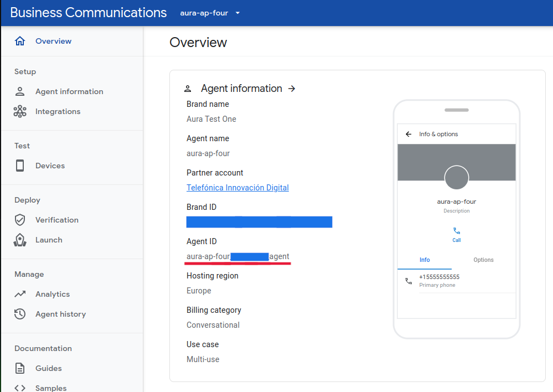553x392 pixels.
Task: Click the +15555555555 primary phone number
Action: coord(439,277)
